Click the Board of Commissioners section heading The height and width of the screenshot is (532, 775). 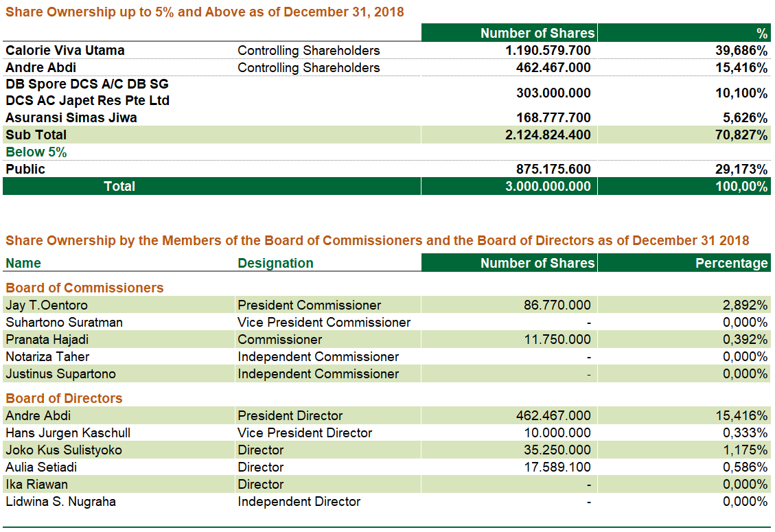click(x=84, y=288)
